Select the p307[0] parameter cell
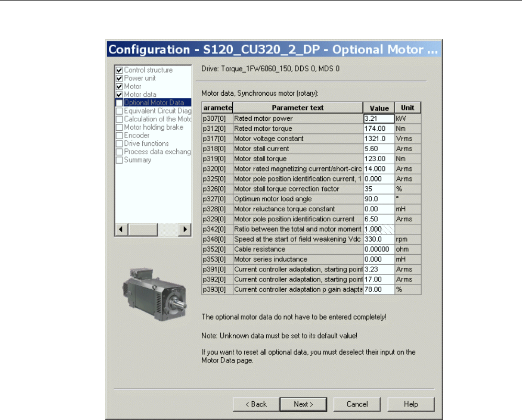The image size is (522, 420). click(217, 119)
